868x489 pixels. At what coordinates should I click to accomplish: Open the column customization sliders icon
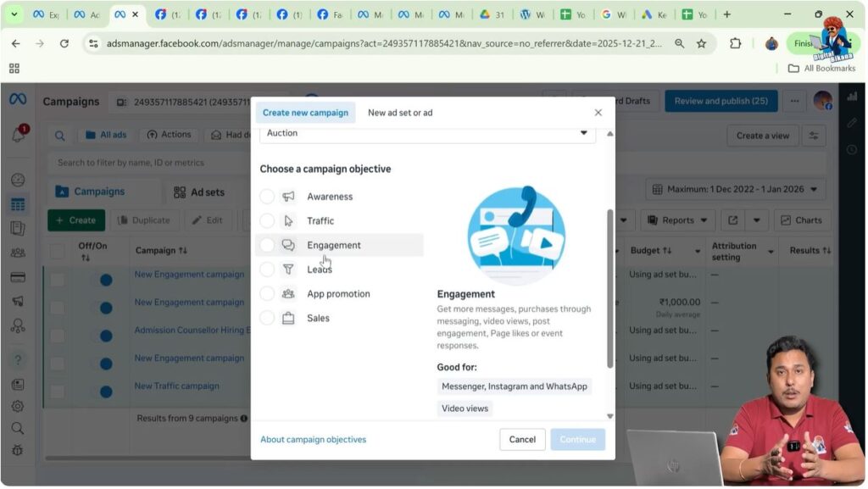(815, 136)
